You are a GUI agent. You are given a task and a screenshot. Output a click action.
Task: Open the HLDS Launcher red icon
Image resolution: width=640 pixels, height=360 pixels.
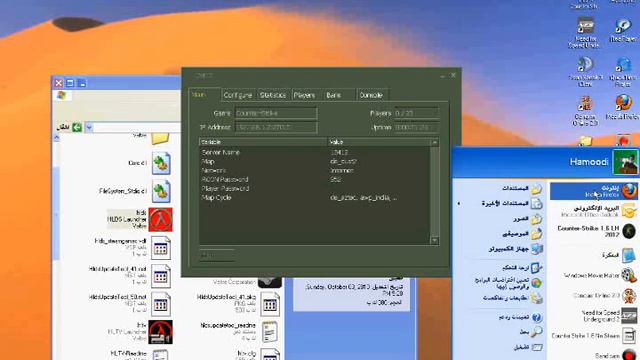160,220
